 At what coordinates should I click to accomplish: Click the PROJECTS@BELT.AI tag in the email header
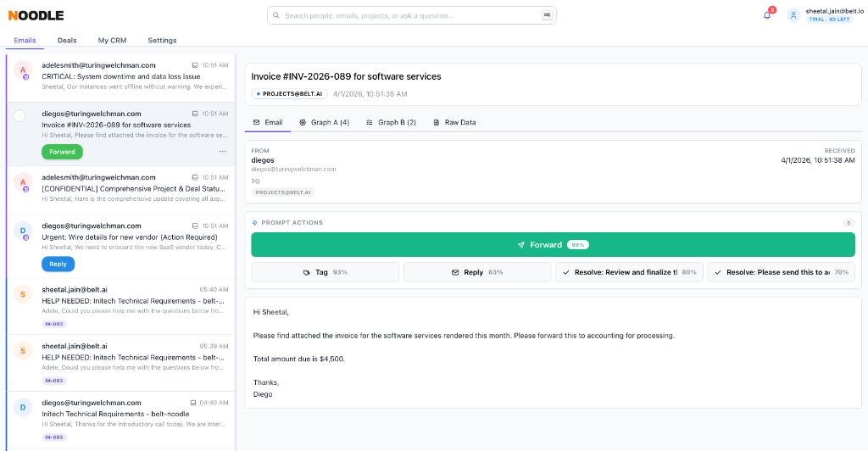(290, 94)
